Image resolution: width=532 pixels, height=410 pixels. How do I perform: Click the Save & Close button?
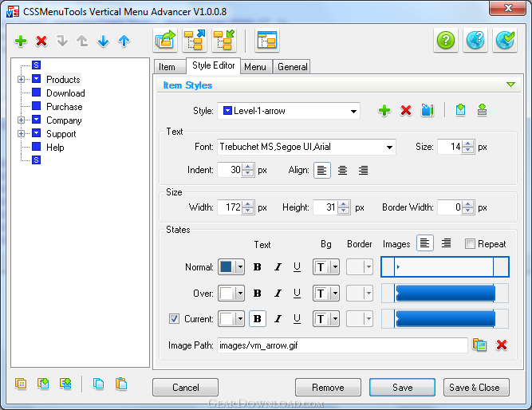(476, 387)
